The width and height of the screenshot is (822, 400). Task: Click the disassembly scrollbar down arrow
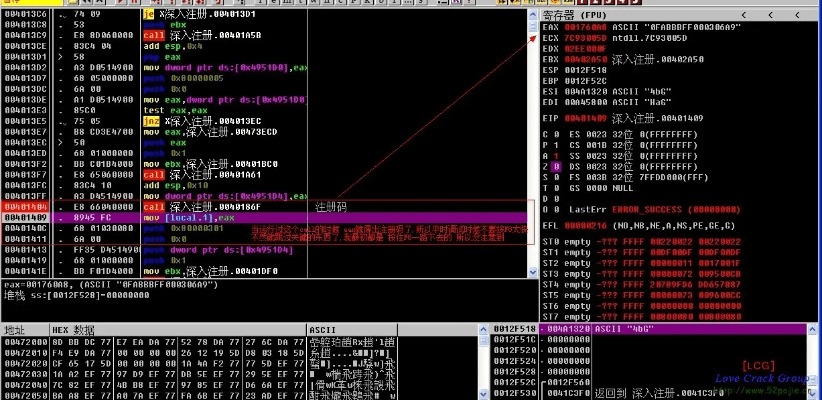[x=533, y=272]
